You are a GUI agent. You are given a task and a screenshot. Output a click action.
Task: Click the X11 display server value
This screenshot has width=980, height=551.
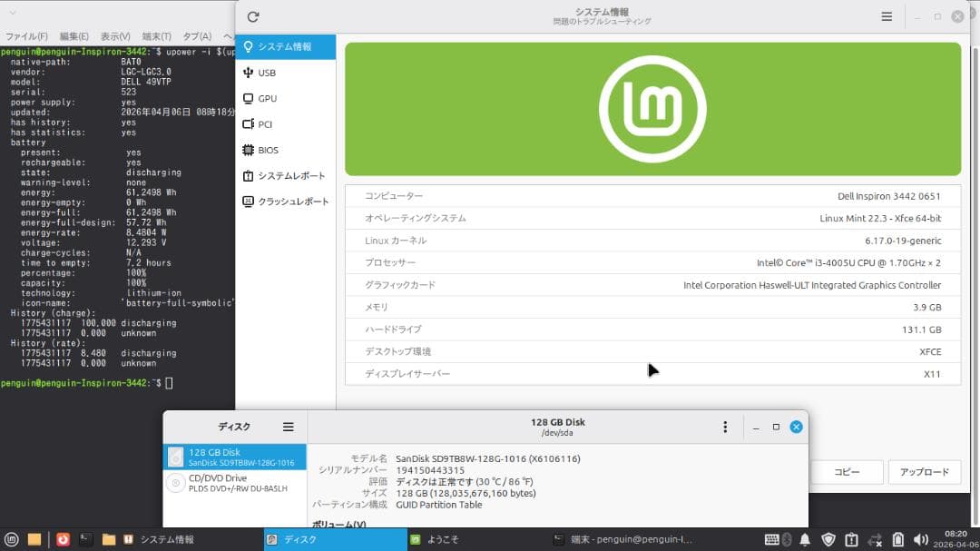point(932,374)
